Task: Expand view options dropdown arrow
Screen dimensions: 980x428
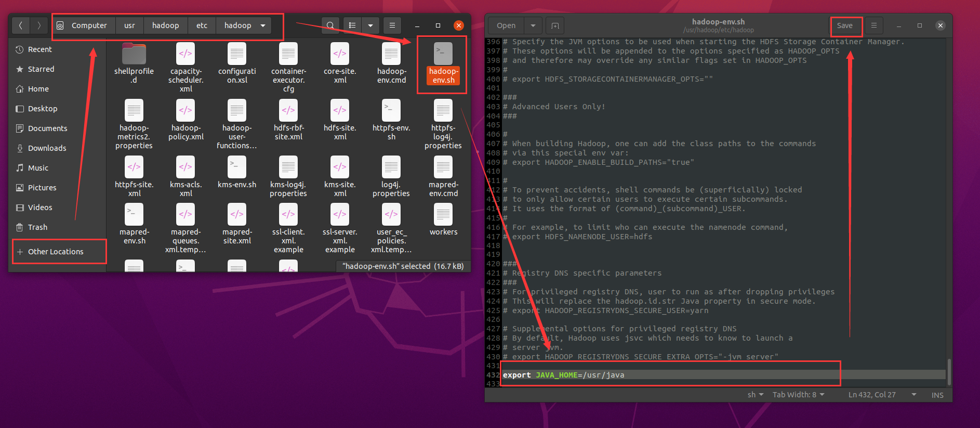Action: pos(370,25)
